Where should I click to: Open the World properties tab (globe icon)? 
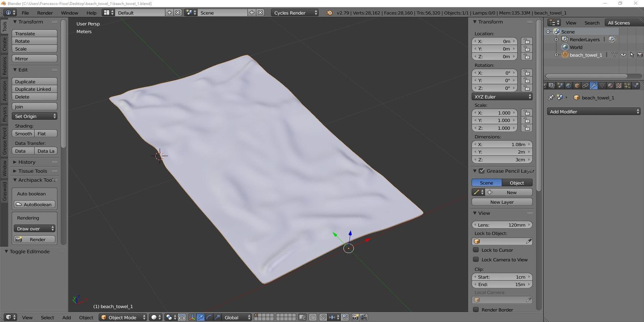click(569, 86)
